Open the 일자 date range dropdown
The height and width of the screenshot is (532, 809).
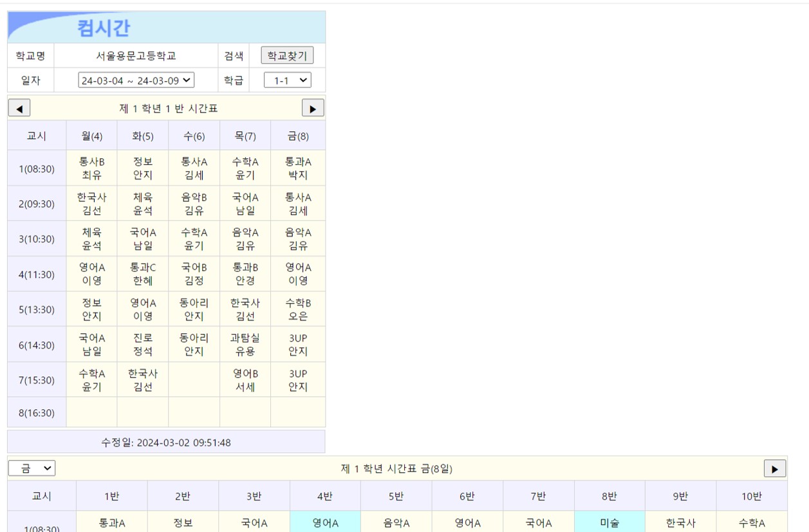click(x=136, y=80)
